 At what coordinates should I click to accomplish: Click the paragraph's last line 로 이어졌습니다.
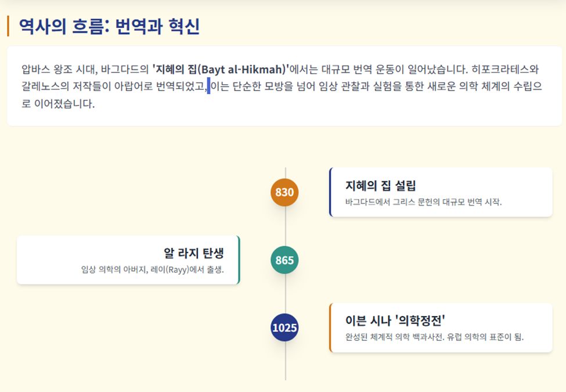pos(58,103)
